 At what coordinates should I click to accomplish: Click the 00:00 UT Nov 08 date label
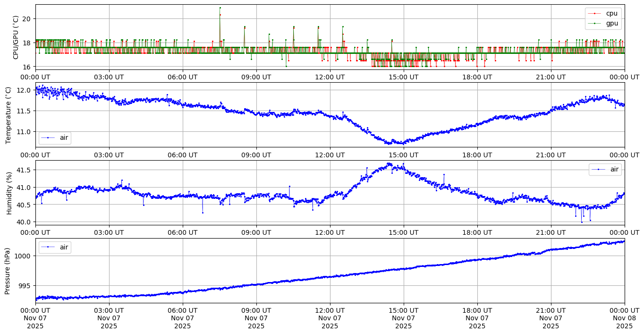click(624, 318)
